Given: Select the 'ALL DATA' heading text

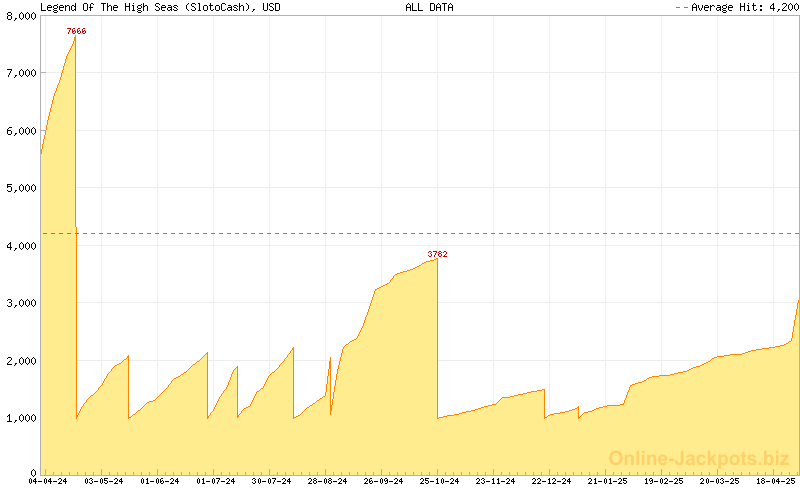Looking at the screenshot, I should pyautogui.click(x=428, y=7).
